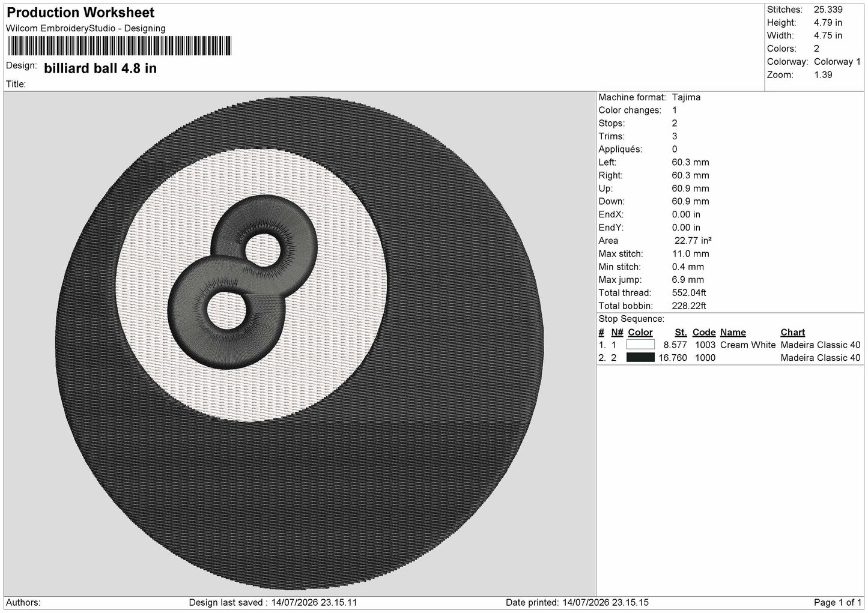Click the 'Name' column header

pyautogui.click(x=733, y=332)
